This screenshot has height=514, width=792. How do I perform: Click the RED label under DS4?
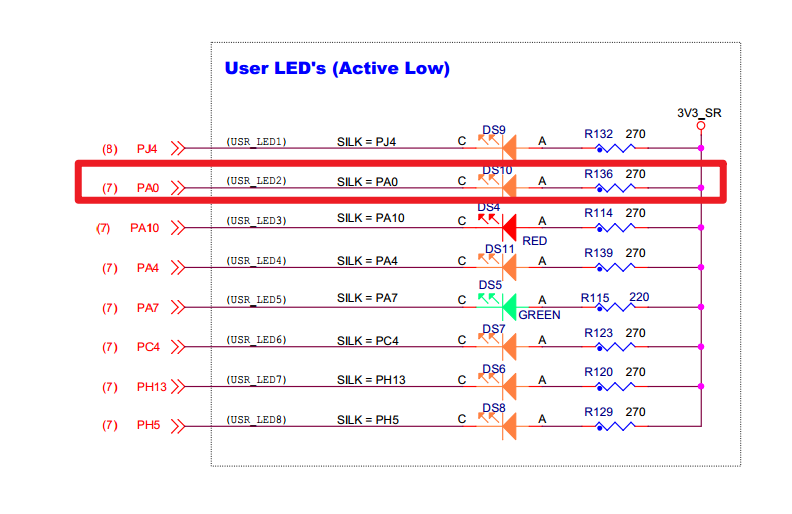[x=534, y=241]
